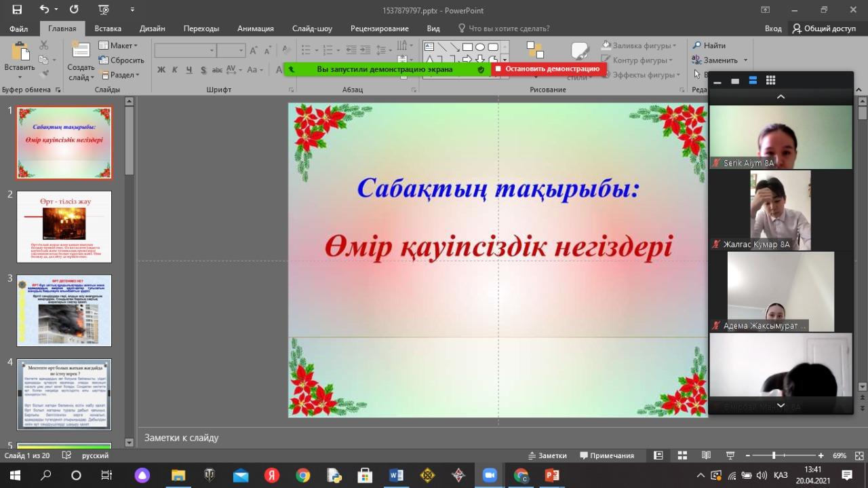
Task: Click the Find (Найти) magnifier button
Action: [x=709, y=45]
